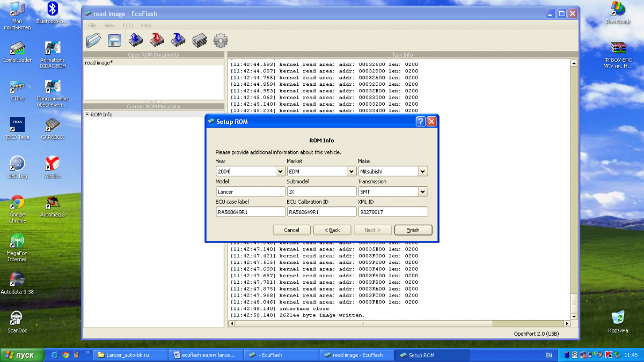Select the Программное обеспечение desktop icon
The image size is (644, 362).
tap(52, 93)
